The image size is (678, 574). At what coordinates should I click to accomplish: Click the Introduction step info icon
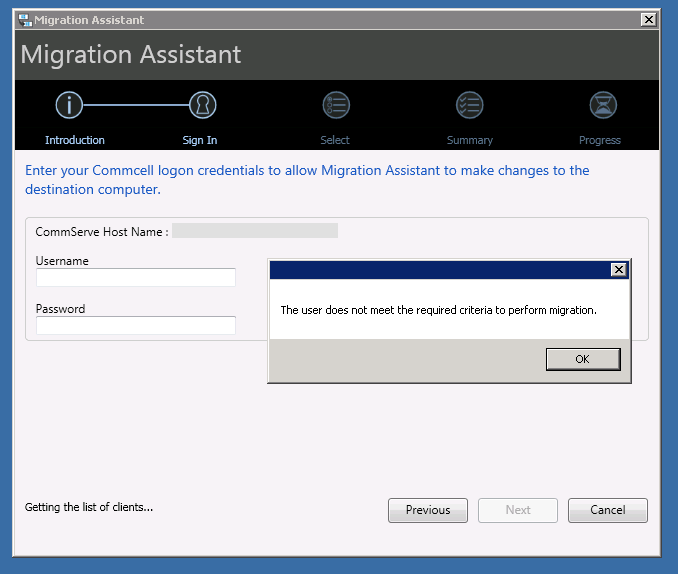pyautogui.click(x=69, y=105)
